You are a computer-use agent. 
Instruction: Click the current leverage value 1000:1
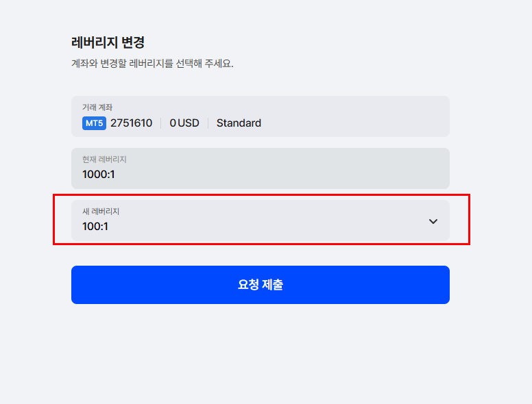(99, 174)
